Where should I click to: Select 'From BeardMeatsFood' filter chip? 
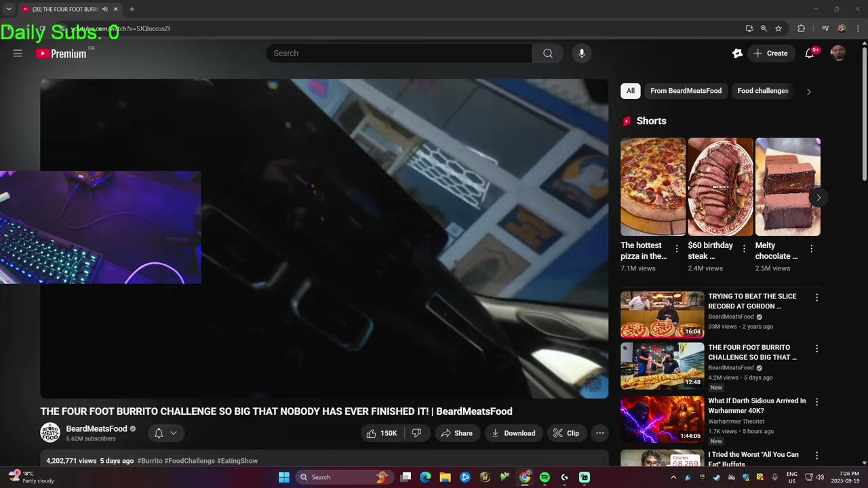point(686,91)
